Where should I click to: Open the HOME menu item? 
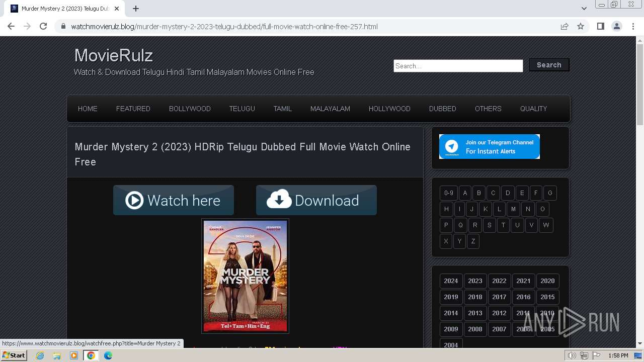(x=88, y=109)
